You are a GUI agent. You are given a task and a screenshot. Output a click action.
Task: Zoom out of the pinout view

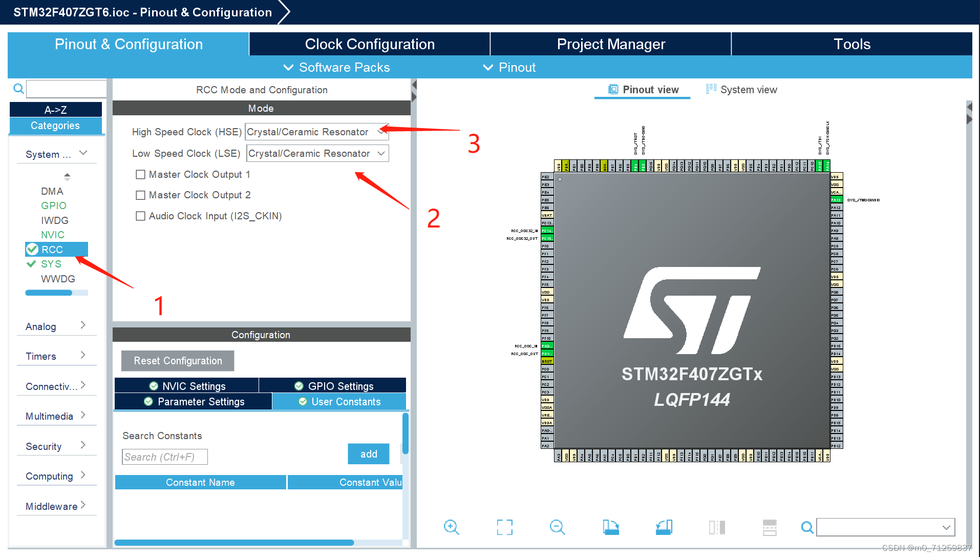click(558, 527)
